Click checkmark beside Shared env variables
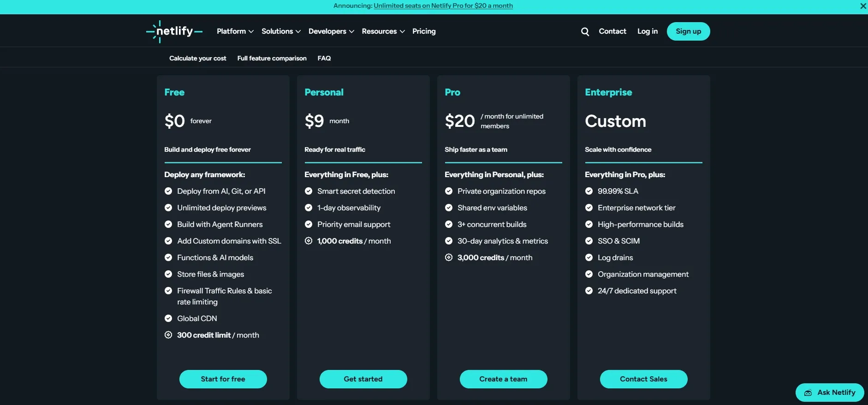868x405 pixels. tap(449, 208)
